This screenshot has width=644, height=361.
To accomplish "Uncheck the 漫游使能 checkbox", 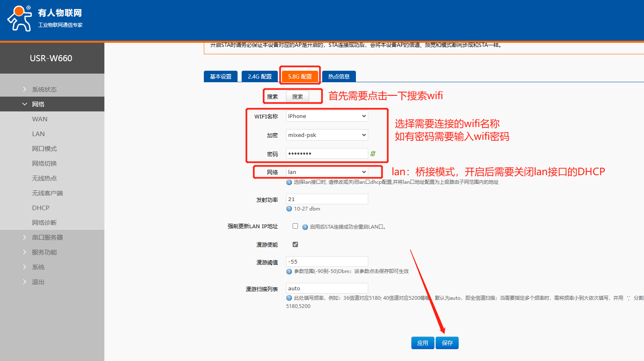I will (x=295, y=244).
